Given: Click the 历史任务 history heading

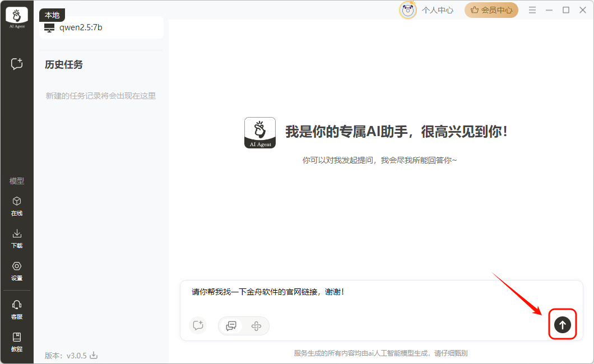Looking at the screenshot, I should pos(64,65).
